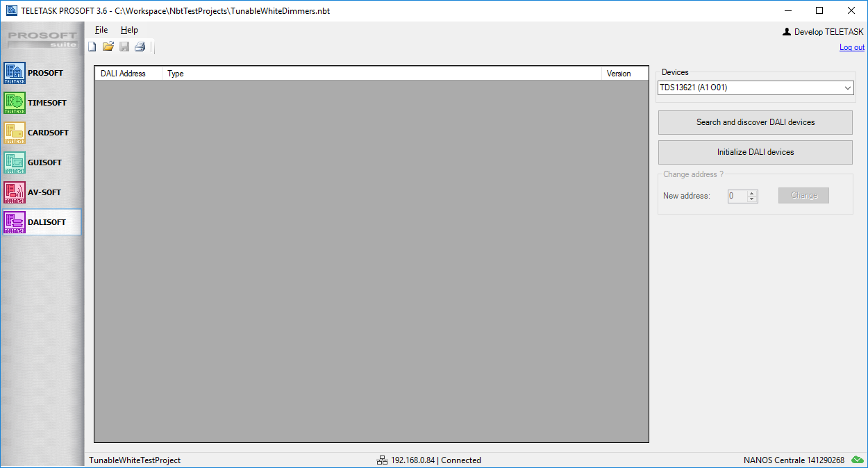Sort by Type column header
The width and height of the screenshot is (868, 468).
[x=382, y=74]
